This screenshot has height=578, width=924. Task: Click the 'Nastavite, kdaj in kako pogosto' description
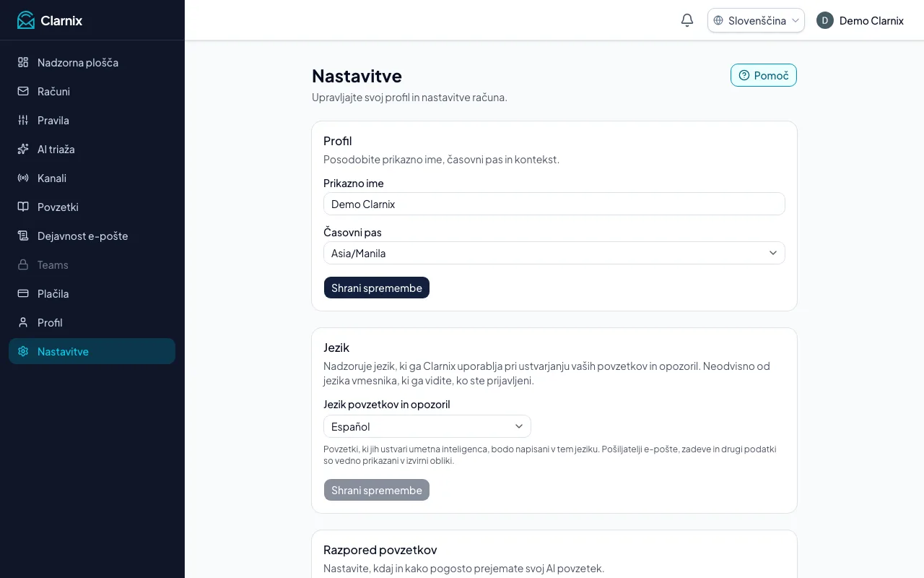click(463, 569)
